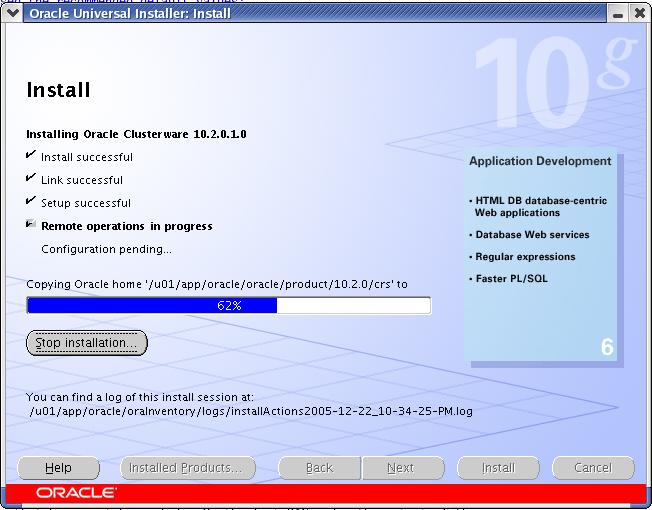The height and width of the screenshot is (510, 652).
Task: Select the Link successful text
Action: pyautogui.click(x=82, y=180)
